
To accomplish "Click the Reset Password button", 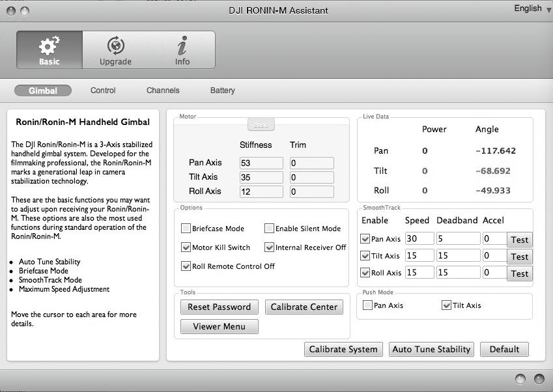I will tap(220, 307).
